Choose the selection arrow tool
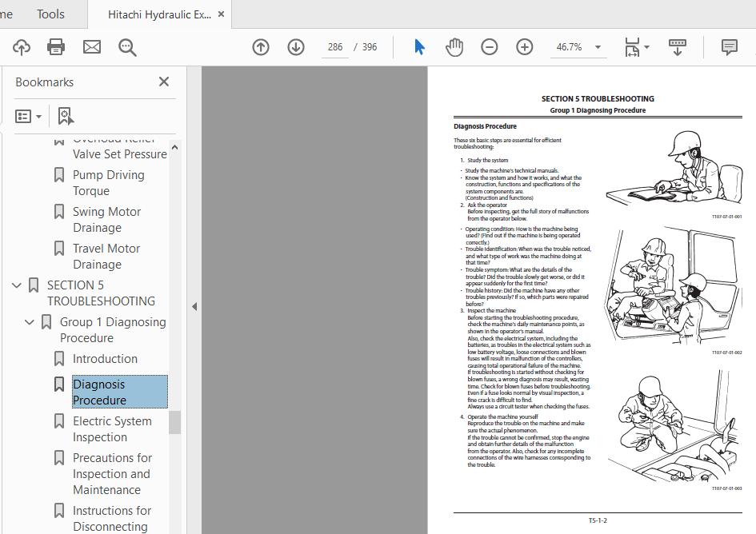This screenshot has height=534, width=756. [419, 47]
